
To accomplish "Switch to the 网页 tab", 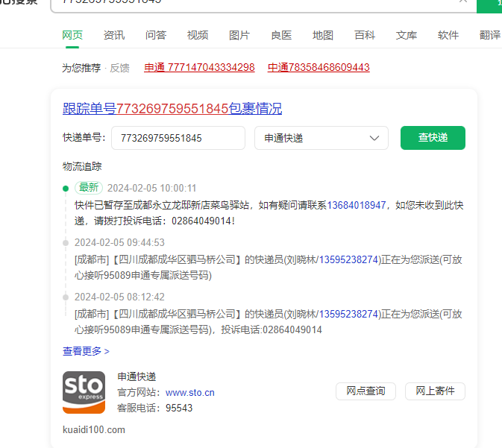I will coord(72,35).
